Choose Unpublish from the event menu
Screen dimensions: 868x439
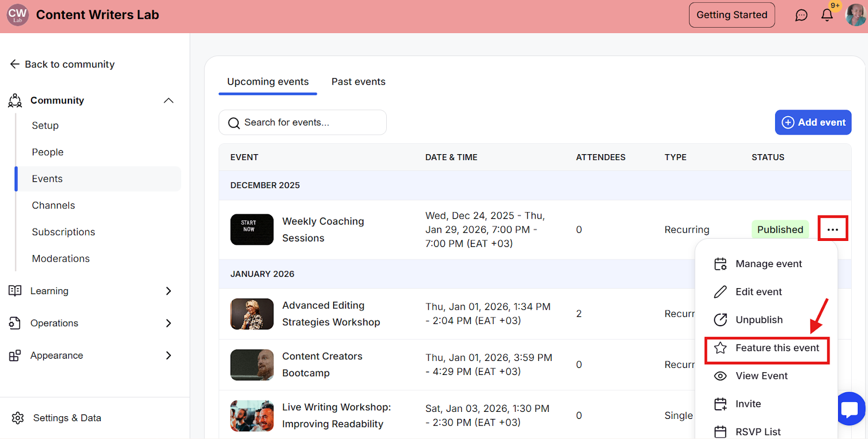point(758,320)
